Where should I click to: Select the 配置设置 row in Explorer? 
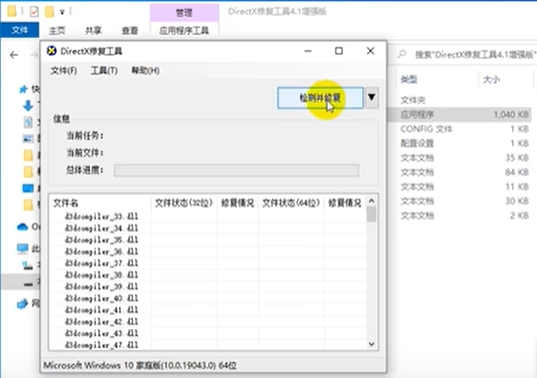(x=460, y=143)
